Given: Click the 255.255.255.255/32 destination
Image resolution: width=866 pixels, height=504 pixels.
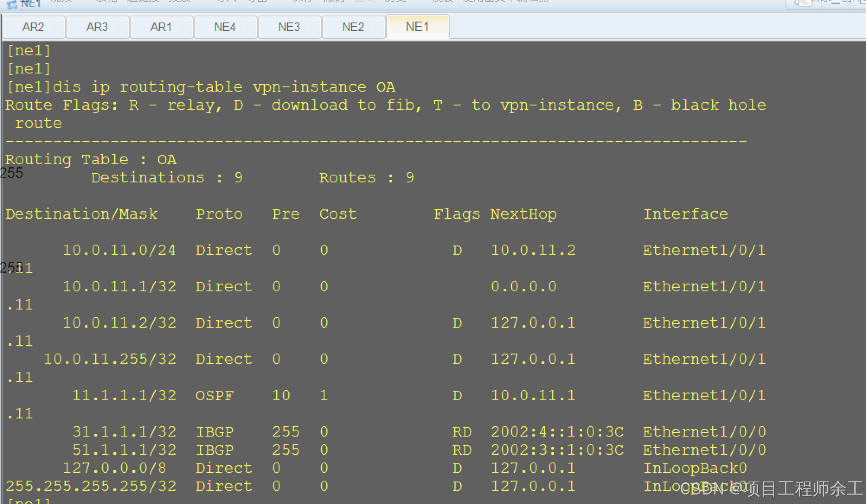Looking at the screenshot, I should 91,486.
